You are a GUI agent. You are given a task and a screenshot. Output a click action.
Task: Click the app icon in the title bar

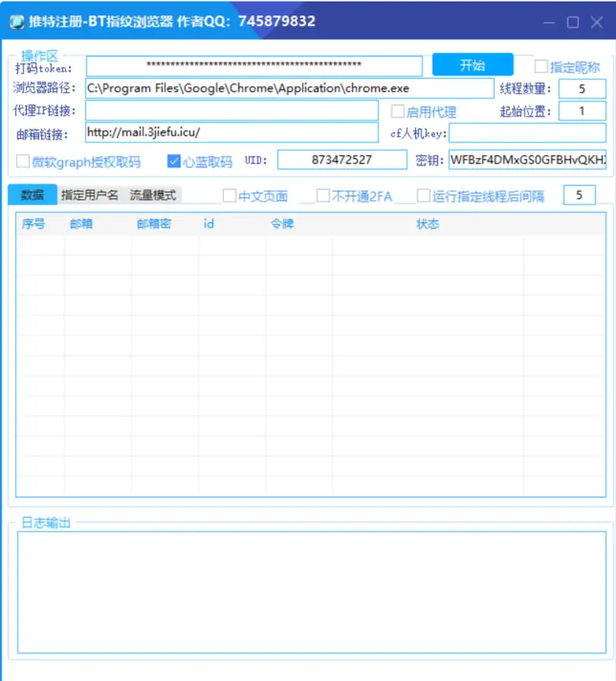click(x=17, y=22)
